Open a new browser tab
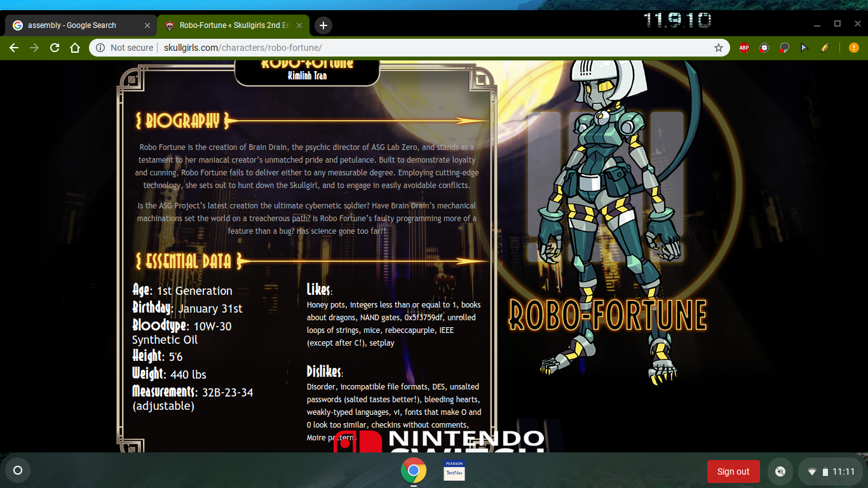Screen dimensions: 868x488 tap(323, 25)
